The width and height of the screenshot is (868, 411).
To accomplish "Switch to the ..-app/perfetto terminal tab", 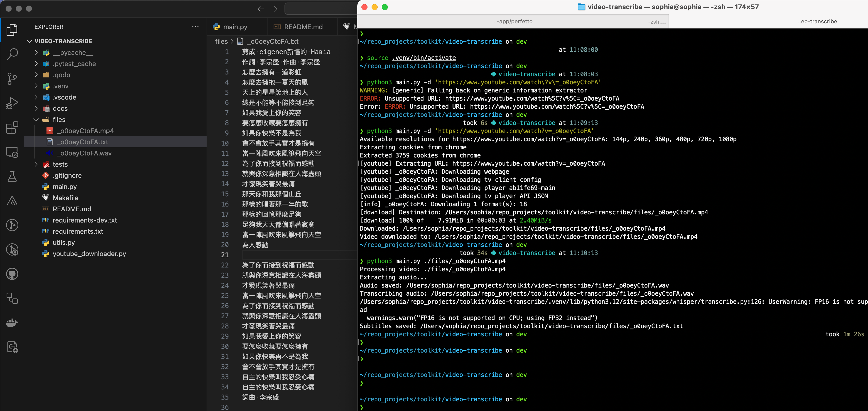I will point(513,22).
